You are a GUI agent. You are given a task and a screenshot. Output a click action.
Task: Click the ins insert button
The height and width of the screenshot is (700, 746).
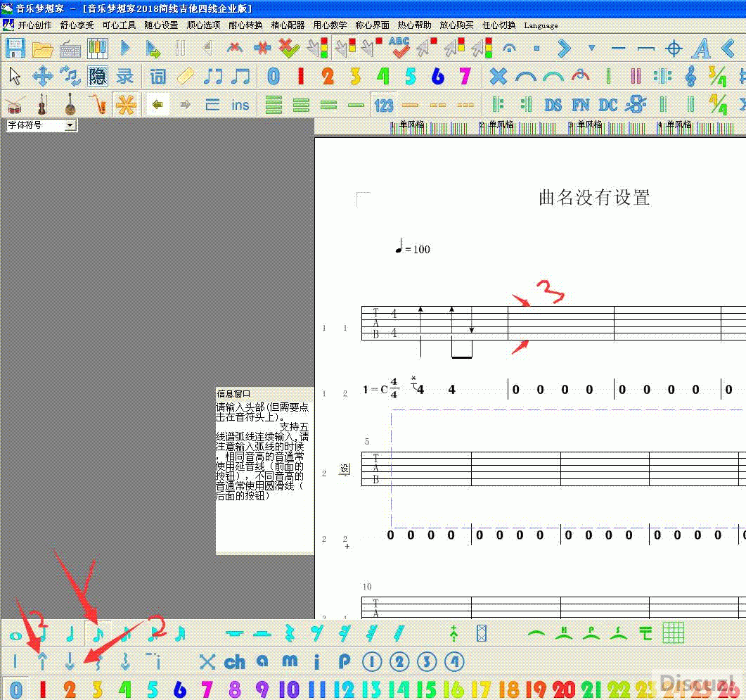point(240,105)
